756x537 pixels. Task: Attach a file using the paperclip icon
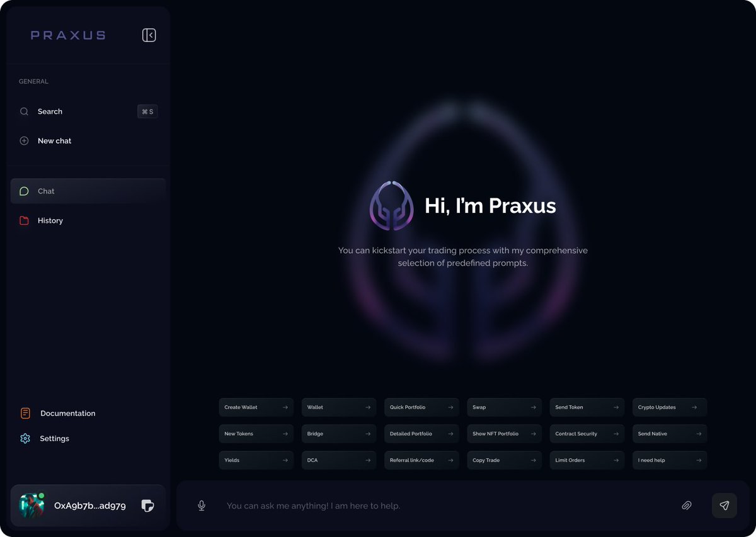point(687,506)
